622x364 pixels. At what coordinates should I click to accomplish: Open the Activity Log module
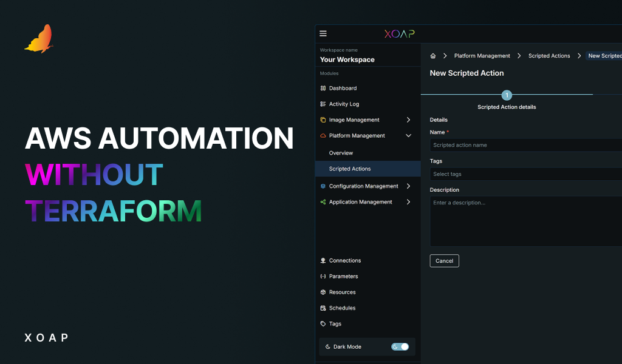(323, 104)
